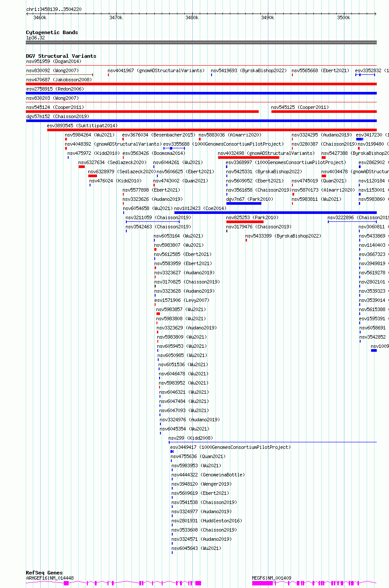
Task: Click the nsv470687 (Jakobsson2008) label
Action: pyautogui.click(x=59, y=80)
